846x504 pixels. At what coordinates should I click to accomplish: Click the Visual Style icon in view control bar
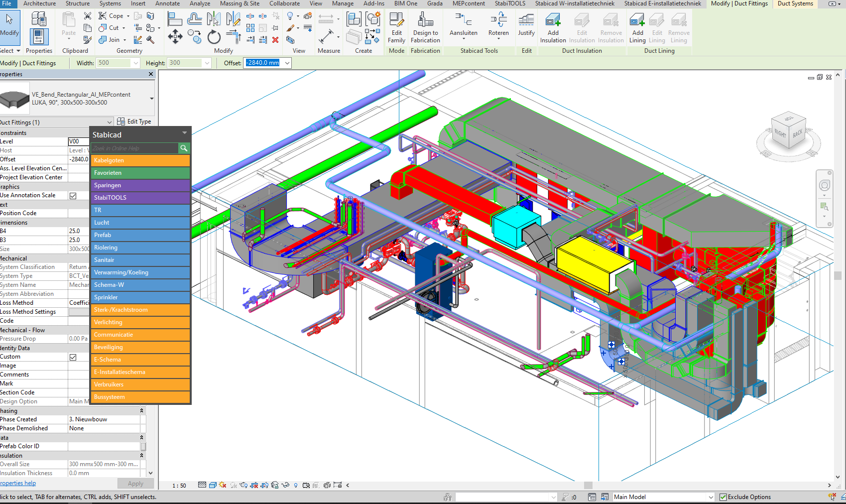click(213, 485)
